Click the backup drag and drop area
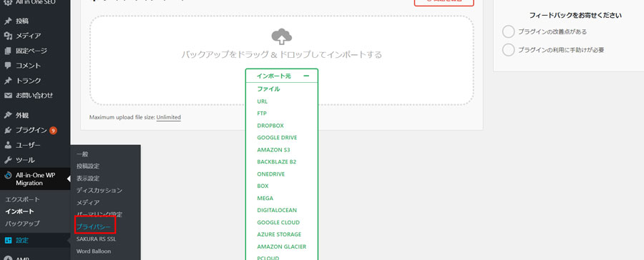 [282, 61]
